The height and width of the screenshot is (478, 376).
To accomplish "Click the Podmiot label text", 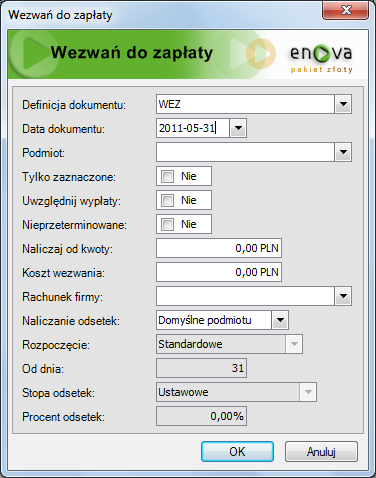I will point(43,153).
